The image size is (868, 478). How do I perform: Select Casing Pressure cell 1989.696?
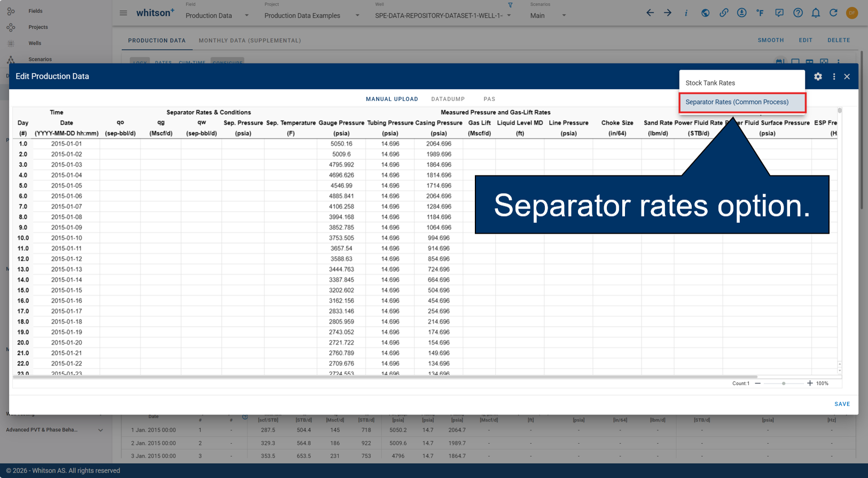pyautogui.click(x=439, y=155)
